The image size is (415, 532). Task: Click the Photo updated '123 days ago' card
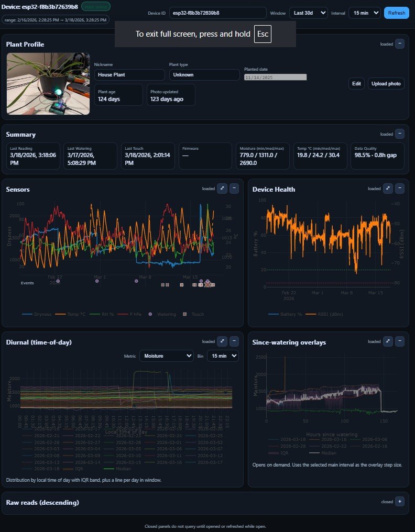[171, 95]
